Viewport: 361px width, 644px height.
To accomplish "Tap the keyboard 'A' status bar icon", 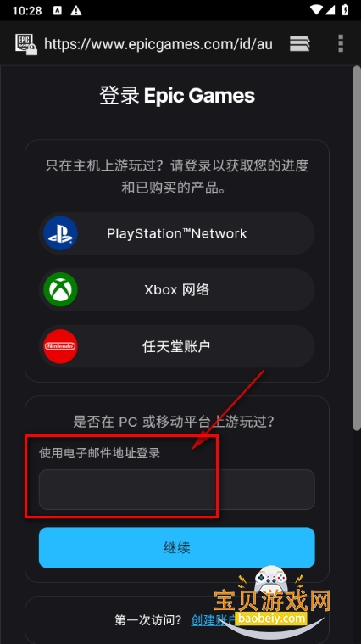I will point(58,11).
